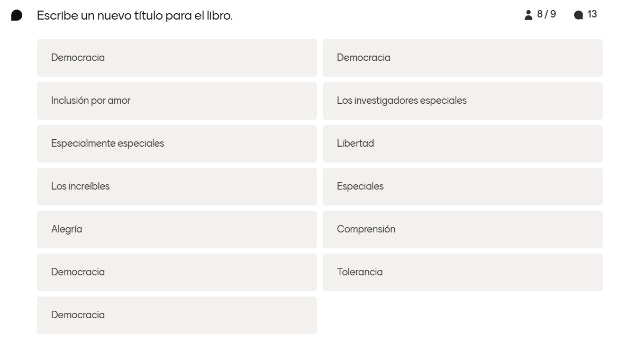Select the "Tolerancia" response card
This screenshot has width=644, height=350.
pos(462,272)
